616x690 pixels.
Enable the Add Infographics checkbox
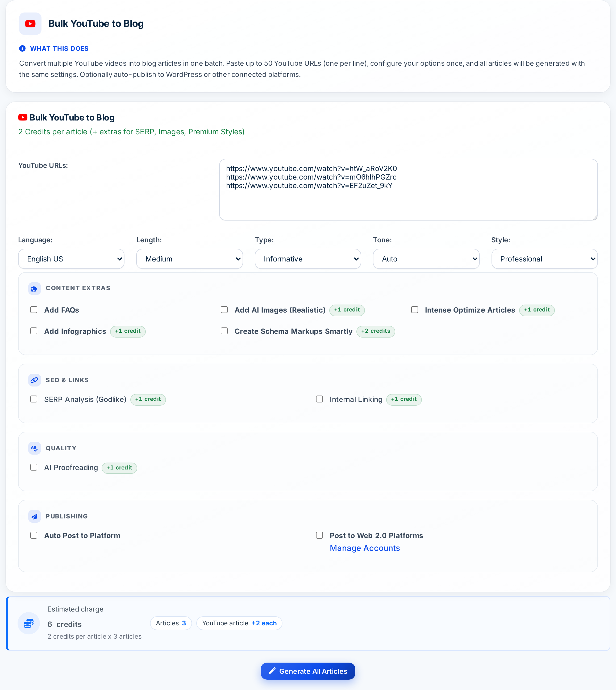[x=34, y=331]
